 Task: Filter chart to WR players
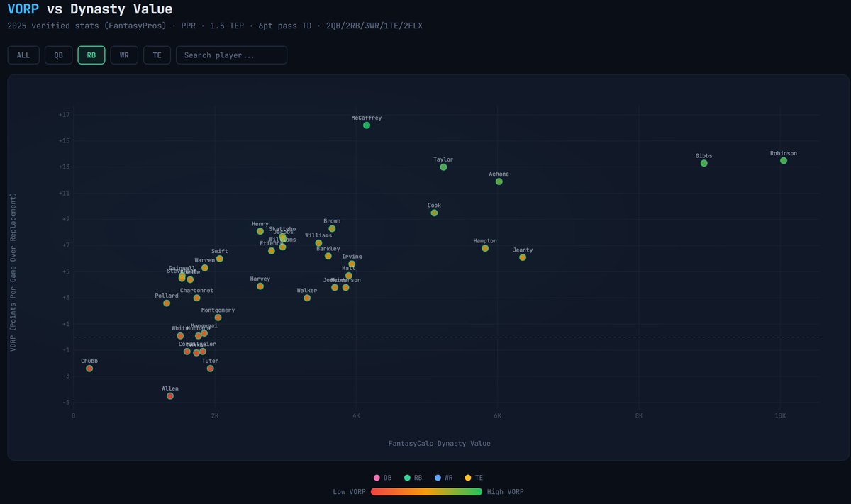tap(124, 55)
